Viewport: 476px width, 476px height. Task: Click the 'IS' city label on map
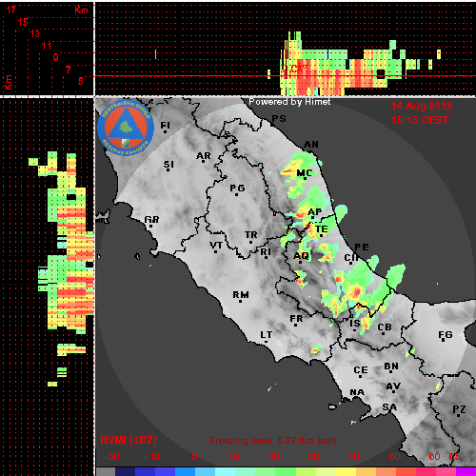point(355,324)
